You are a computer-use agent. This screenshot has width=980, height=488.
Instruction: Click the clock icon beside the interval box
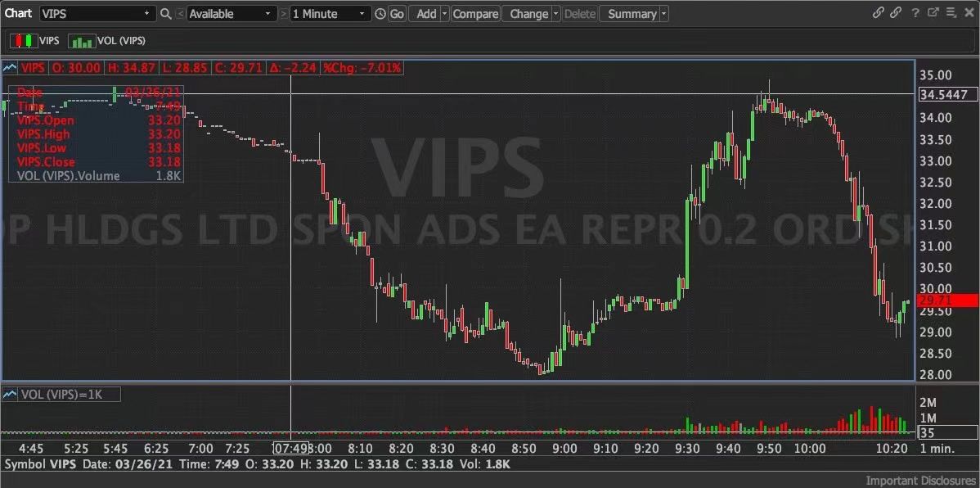pos(380,14)
